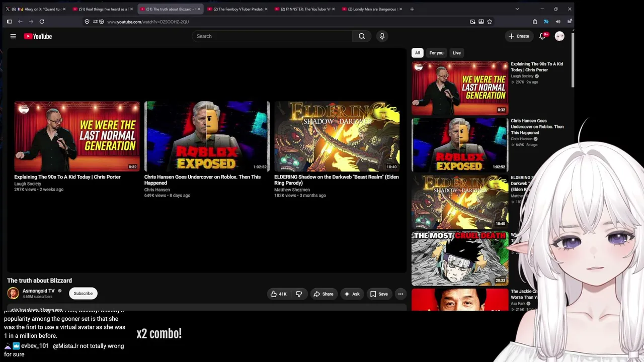The width and height of the screenshot is (644, 362).
Task: Go to YouTube home via the logo
Action: tap(38, 36)
